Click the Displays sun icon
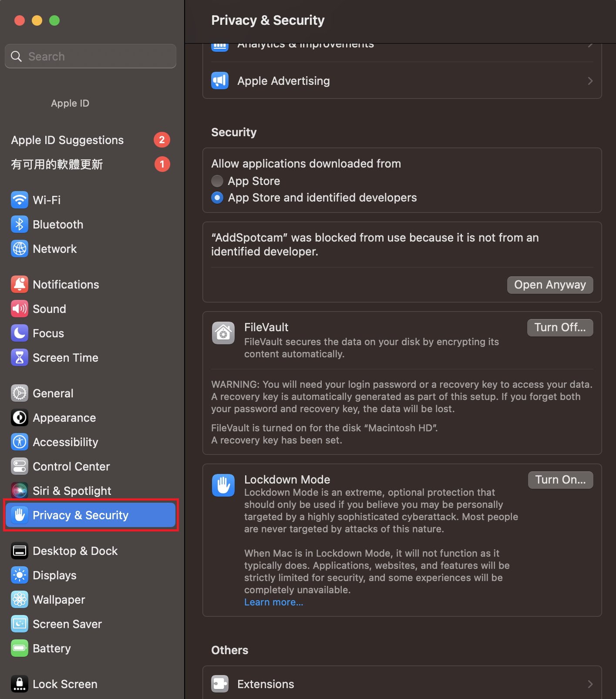The height and width of the screenshot is (699, 616). pyautogui.click(x=20, y=575)
